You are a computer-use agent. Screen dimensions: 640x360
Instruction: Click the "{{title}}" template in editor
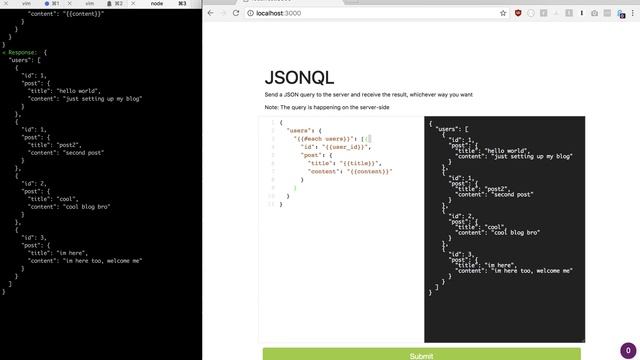pyautogui.click(x=359, y=163)
